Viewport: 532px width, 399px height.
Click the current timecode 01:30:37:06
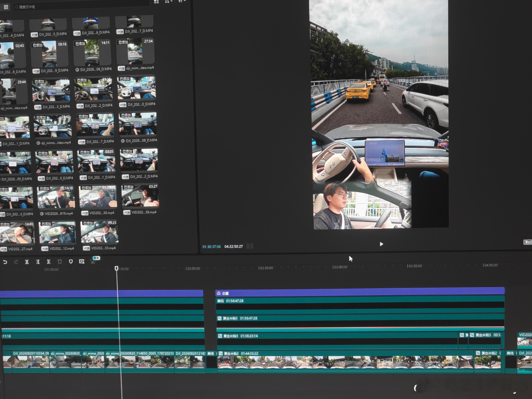coord(211,247)
